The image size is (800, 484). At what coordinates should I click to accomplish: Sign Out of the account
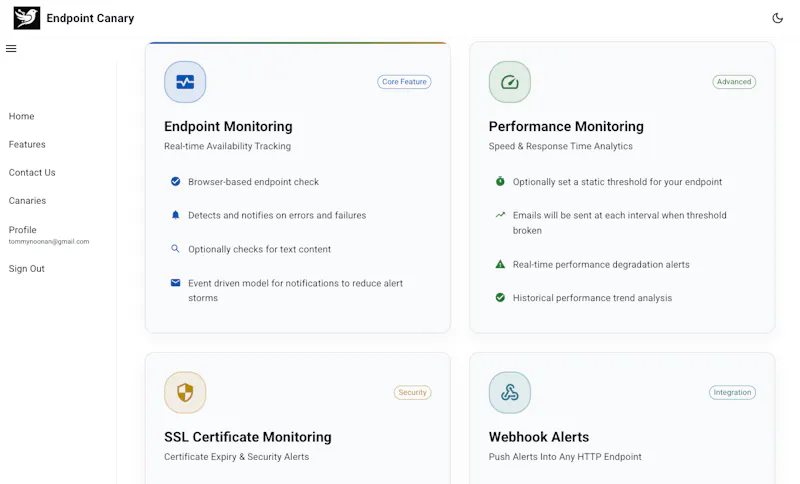pyautogui.click(x=27, y=268)
